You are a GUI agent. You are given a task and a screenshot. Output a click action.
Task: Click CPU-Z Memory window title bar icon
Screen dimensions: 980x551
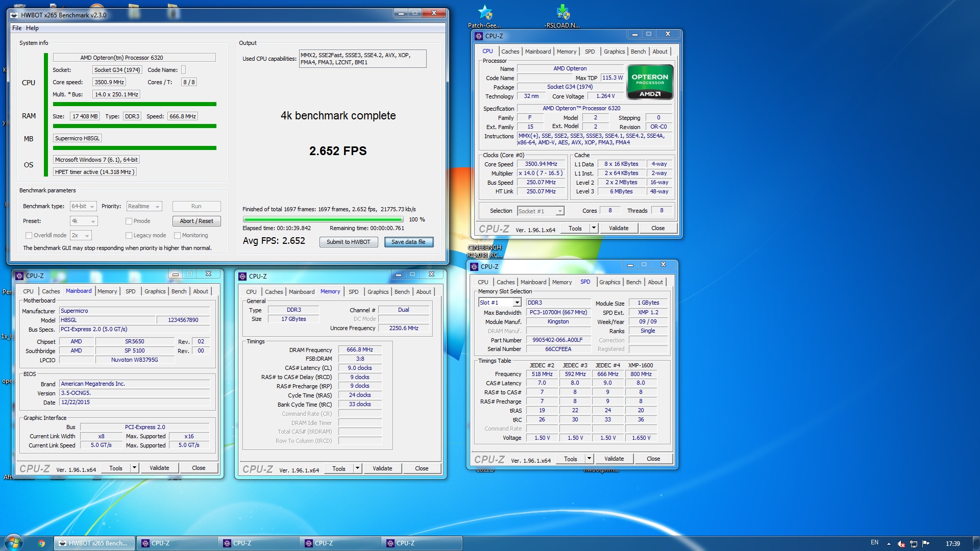pos(242,277)
